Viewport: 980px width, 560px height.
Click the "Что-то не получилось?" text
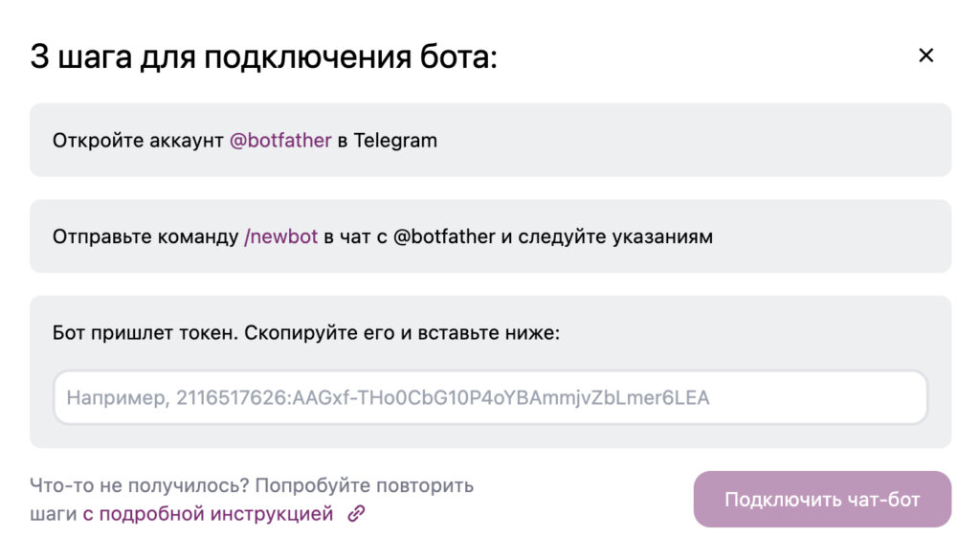(x=139, y=485)
